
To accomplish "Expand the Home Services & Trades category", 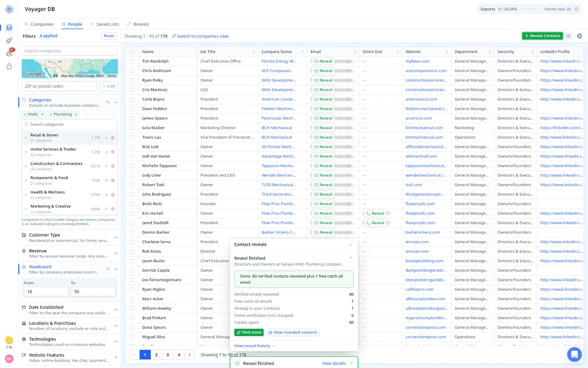I will point(26,152).
